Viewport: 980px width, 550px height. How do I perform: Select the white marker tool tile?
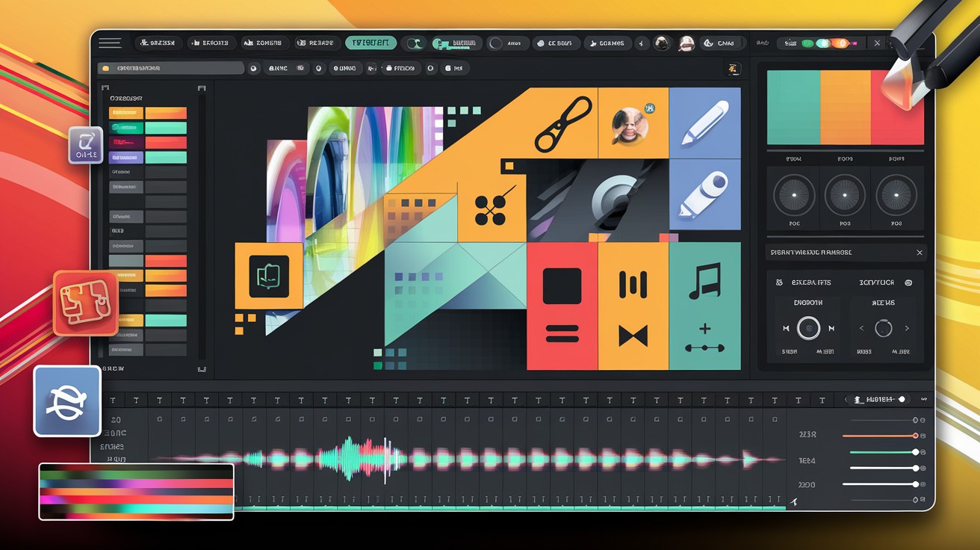point(705,194)
